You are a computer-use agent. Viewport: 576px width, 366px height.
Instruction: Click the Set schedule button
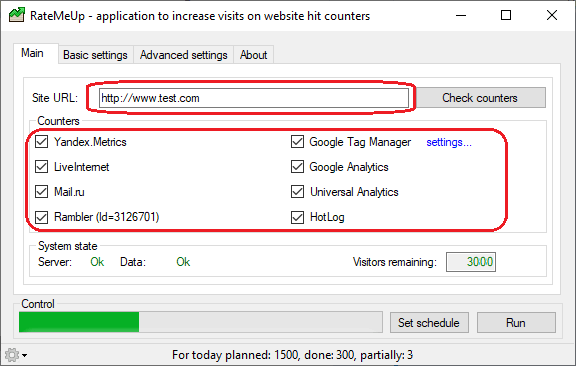click(x=429, y=323)
